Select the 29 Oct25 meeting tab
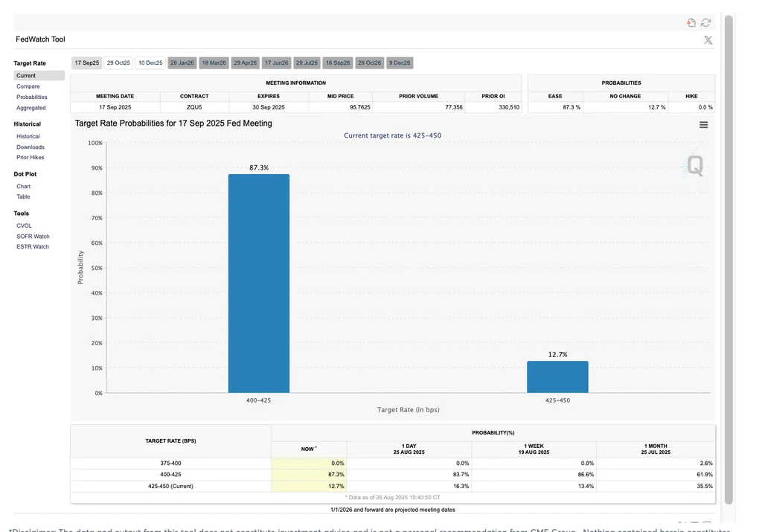The width and height of the screenshot is (762, 532). (118, 63)
